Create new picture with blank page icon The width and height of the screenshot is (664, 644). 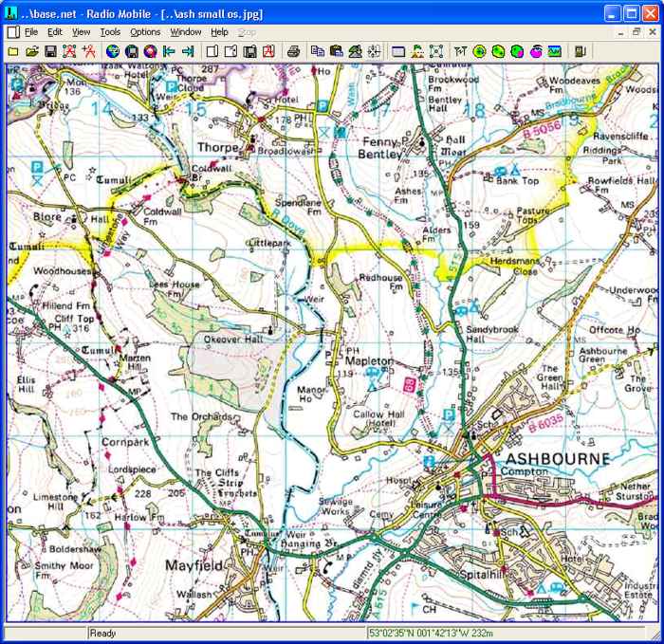pos(212,51)
